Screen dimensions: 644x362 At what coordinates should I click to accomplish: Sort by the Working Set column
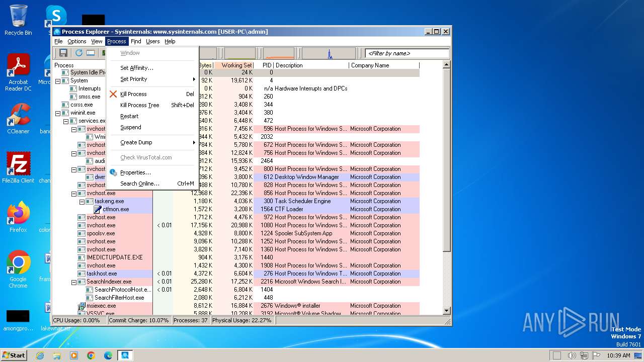(x=233, y=65)
